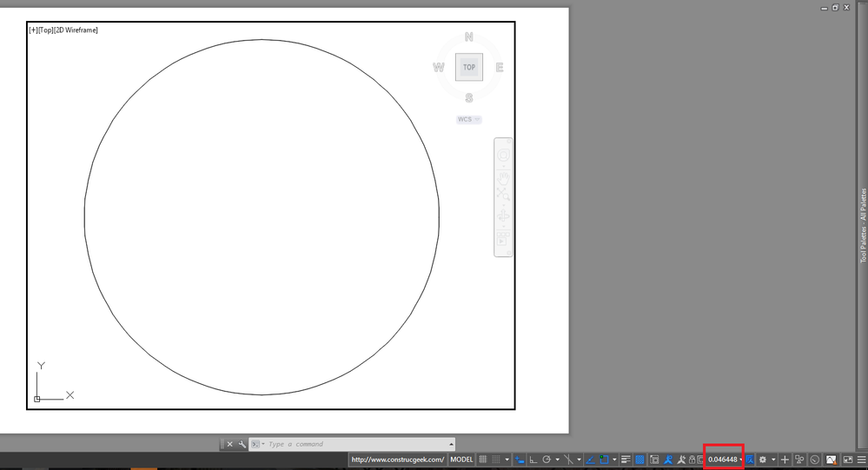Toggle polar tracking icon
Screen dimensions: 868x470
[x=547, y=460]
